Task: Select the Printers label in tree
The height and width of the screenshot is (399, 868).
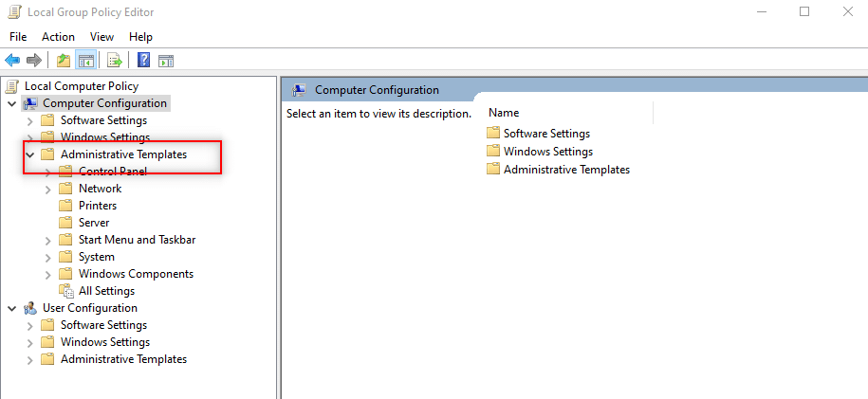Action: [98, 206]
